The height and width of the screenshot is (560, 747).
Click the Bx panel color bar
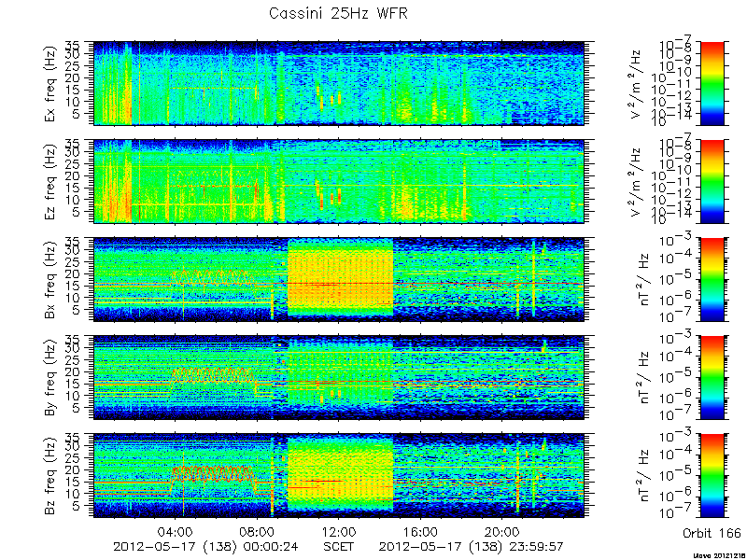point(712,279)
